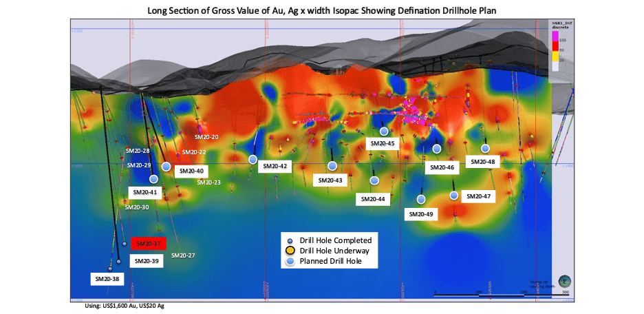Click the SM20-30 hole label
Screen dimensions: 644x314
[x=136, y=207]
